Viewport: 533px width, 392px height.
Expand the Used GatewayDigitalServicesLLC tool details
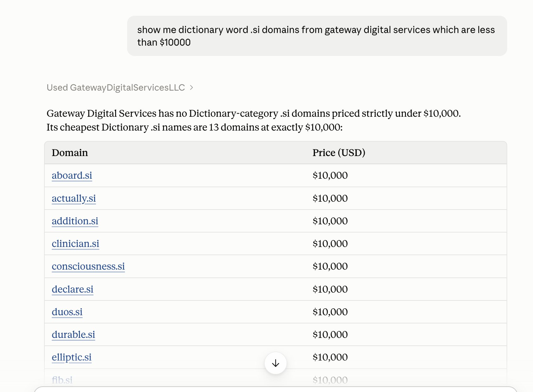pyautogui.click(x=120, y=87)
